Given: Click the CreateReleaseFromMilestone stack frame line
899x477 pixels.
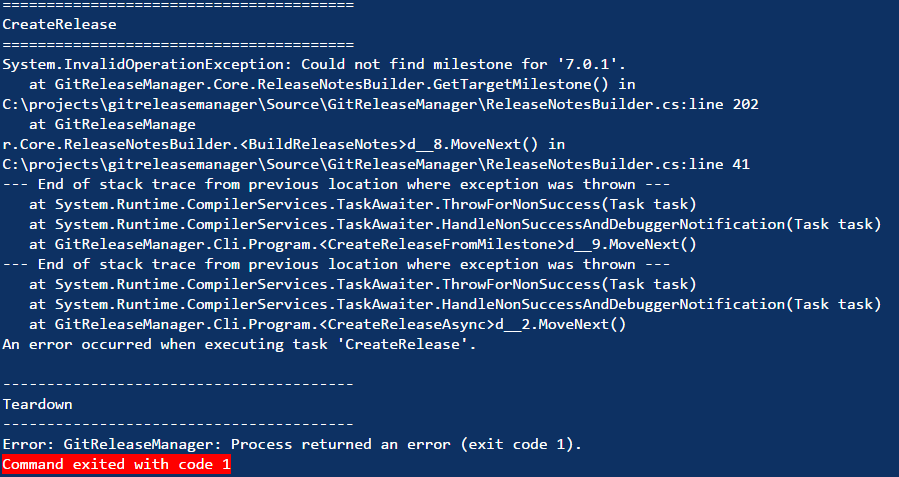Looking at the screenshot, I should (363, 244).
